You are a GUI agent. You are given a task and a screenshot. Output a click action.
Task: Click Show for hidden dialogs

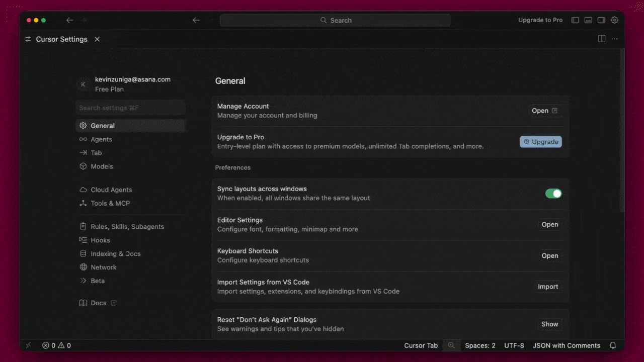549,324
